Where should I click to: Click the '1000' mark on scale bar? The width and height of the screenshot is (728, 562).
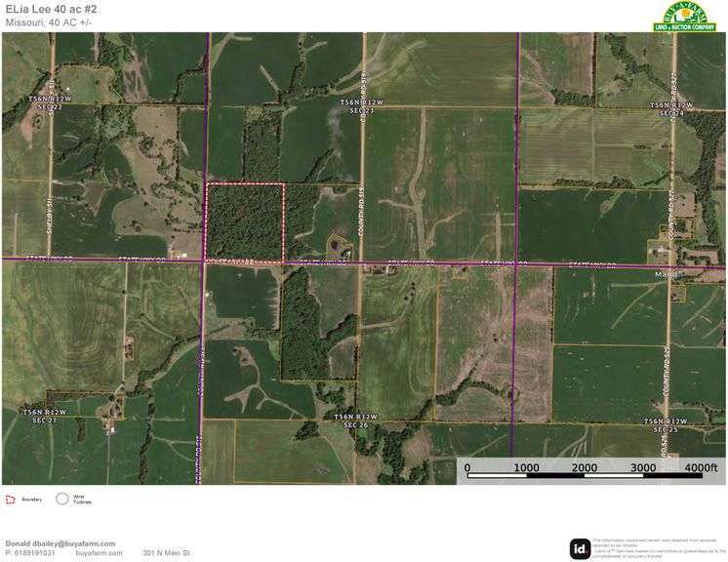coord(526,467)
